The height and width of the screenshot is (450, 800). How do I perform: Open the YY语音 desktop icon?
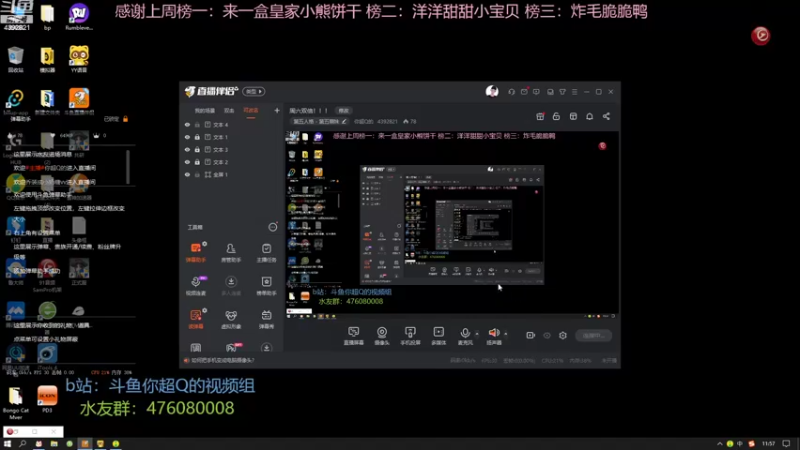79,59
